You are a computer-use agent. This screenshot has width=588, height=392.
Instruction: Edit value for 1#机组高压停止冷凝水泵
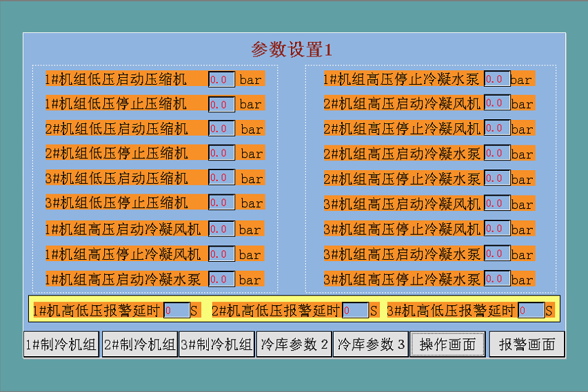(x=497, y=79)
